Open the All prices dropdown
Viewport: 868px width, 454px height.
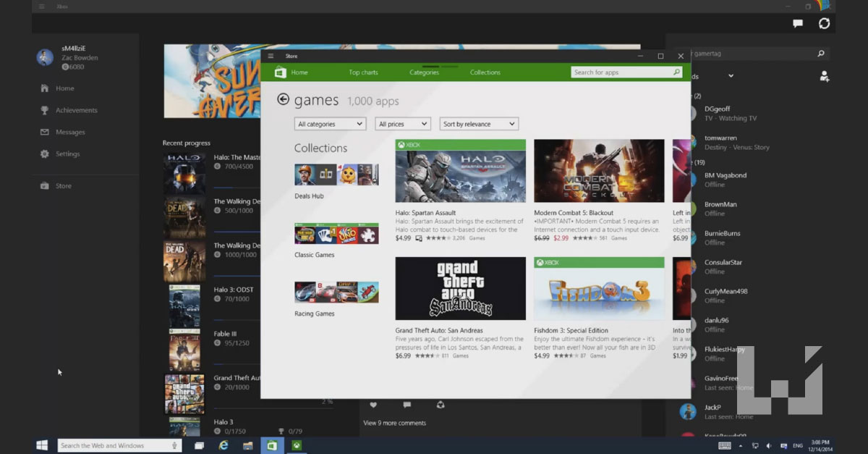click(402, 123)
